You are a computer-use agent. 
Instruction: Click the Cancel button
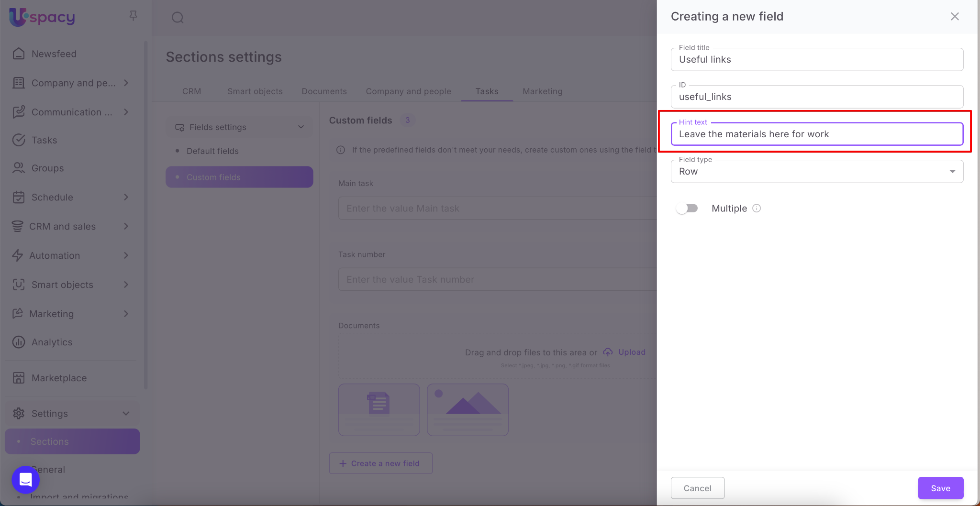[697, 488]
